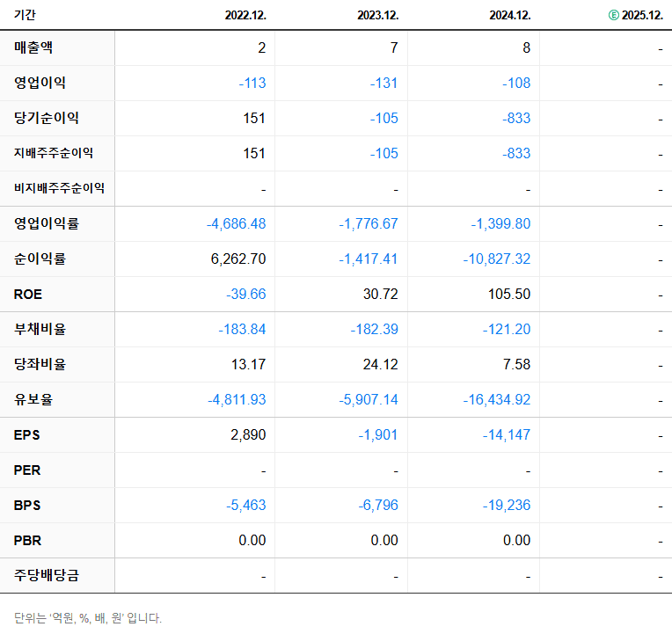
Task: Click the ROE row label
Action: [x=28, y=295]
